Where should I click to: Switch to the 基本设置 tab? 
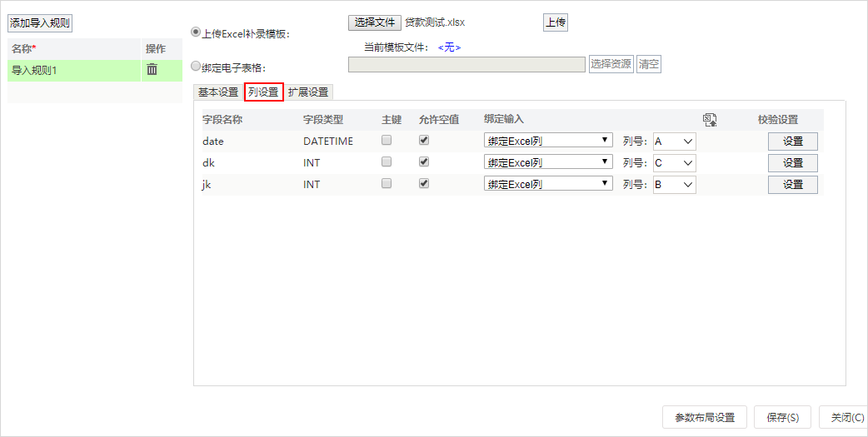click(218, 92)
